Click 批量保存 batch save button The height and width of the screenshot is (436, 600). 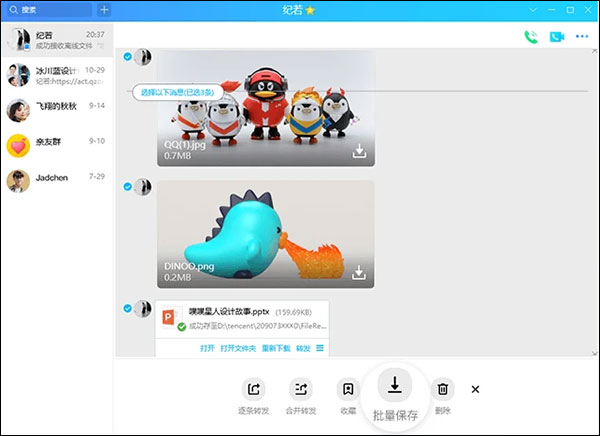395,386
